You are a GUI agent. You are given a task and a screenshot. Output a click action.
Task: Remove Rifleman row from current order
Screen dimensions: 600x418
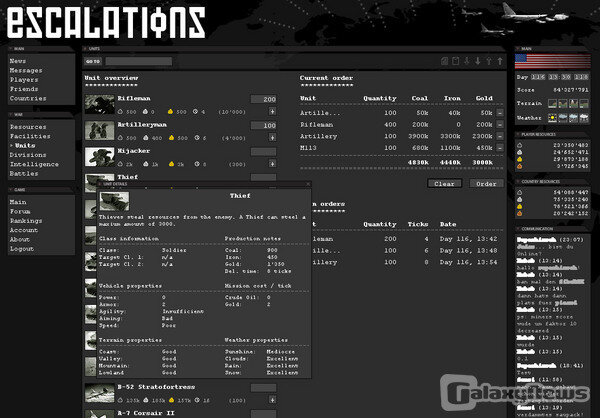click(500, 124)
